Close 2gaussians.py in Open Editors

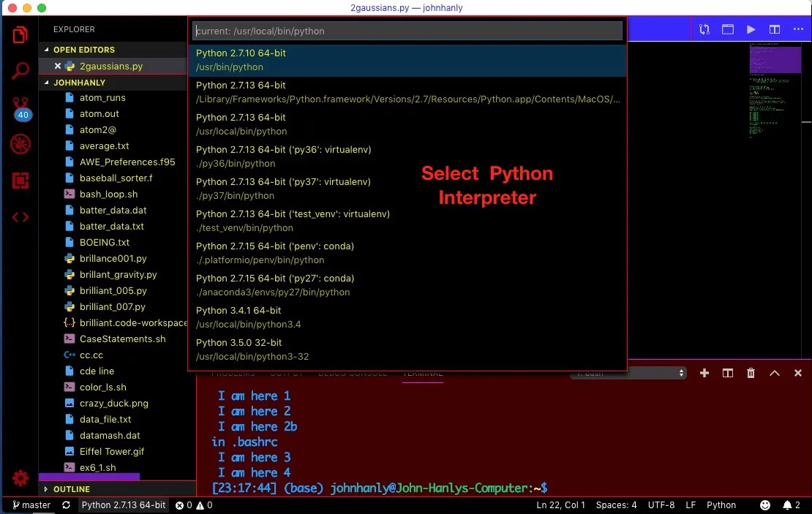(58, 67)
